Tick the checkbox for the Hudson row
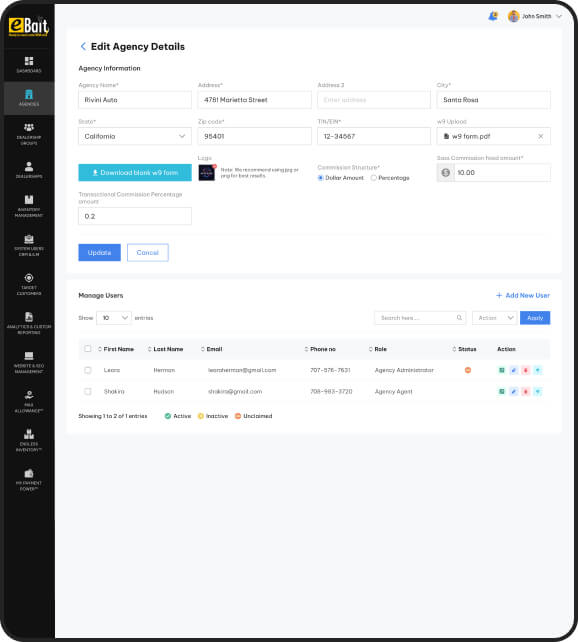The width and height of the screenshot is (578, 642). click(x=88, y=391)
